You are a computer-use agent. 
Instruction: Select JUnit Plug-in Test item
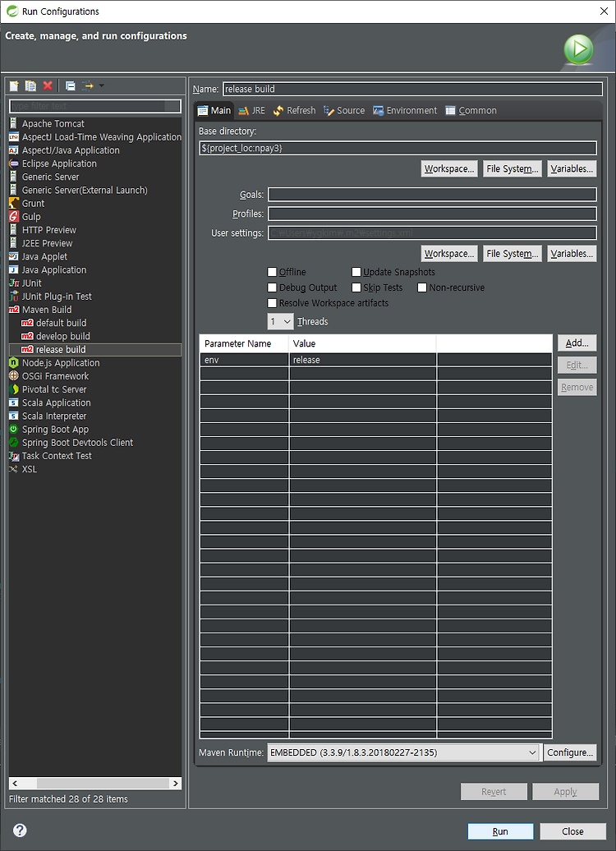(x=57, y=297)
